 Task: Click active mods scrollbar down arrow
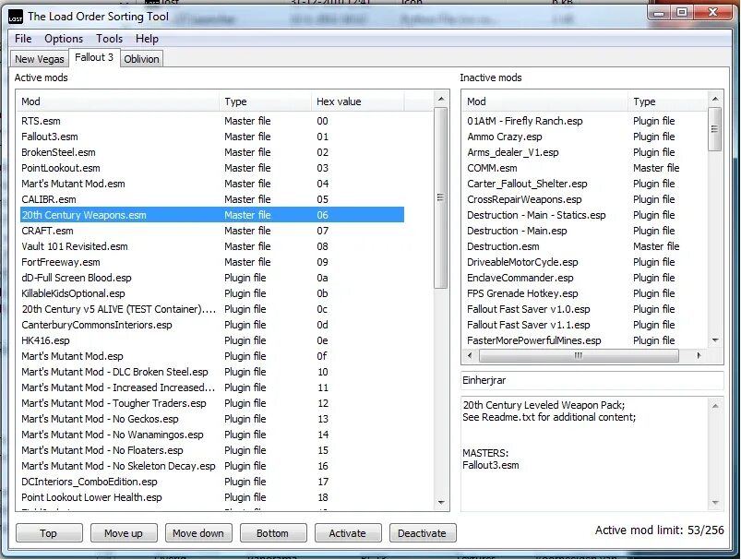click(441, 503)
